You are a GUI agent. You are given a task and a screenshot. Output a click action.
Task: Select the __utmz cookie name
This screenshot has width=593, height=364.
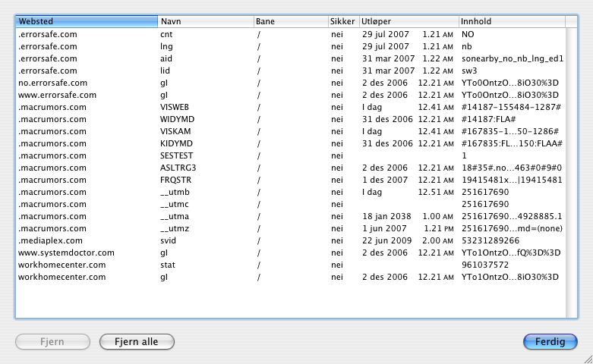click(175, 228)
